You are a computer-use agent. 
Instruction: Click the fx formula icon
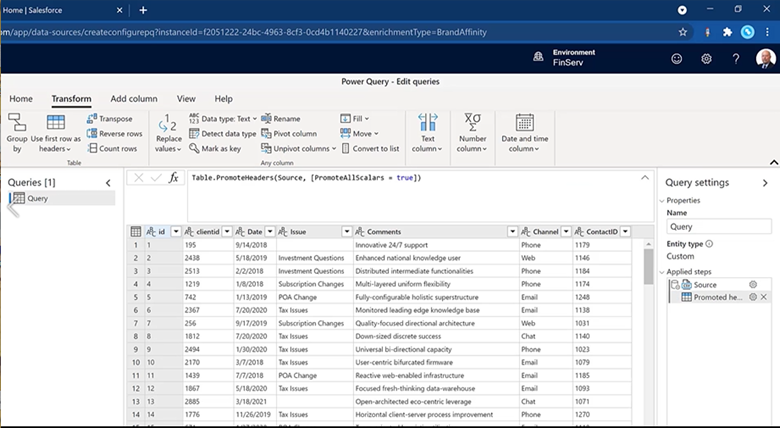[173, 178]
